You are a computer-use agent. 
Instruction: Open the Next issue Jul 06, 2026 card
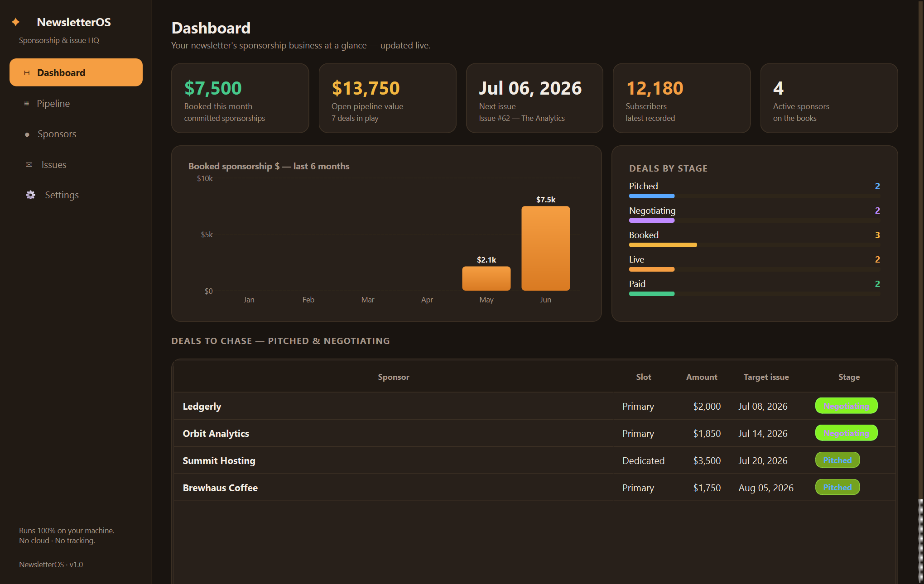pyautogui.click(x=534, y=98)
